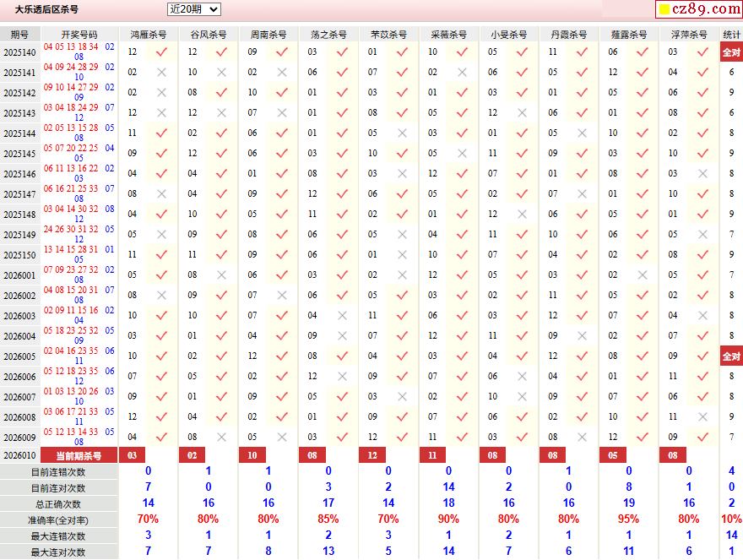Click the cross mark for 采薇杀号 in row 2025145

click(462, 154)
